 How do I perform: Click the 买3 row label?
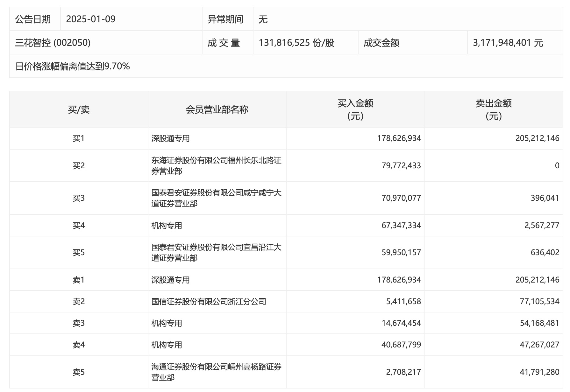pyautogui.click(x=79, y=198)
